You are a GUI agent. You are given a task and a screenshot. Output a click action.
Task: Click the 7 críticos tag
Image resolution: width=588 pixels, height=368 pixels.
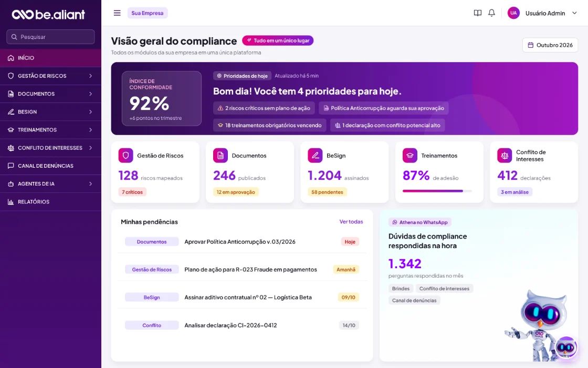(x=132, y=192)
